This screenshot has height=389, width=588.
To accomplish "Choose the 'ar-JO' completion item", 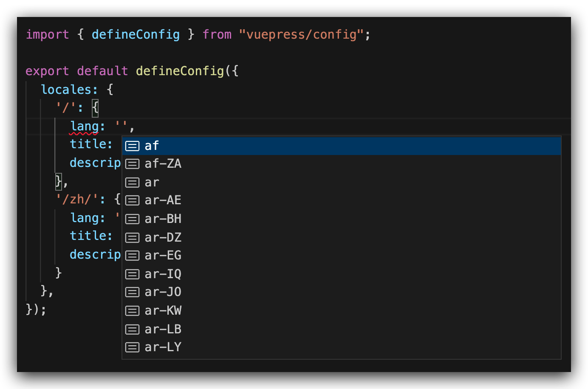I will (x=163, y=292).
